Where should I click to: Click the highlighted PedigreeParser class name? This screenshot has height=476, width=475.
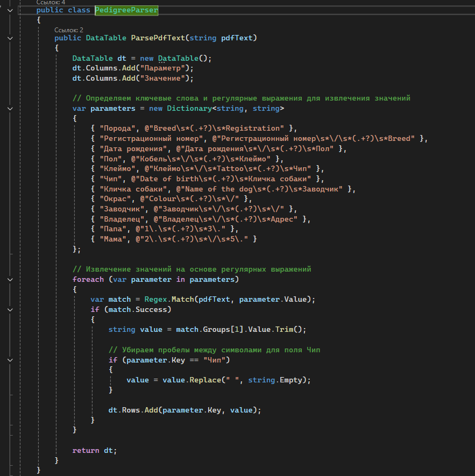(126, 10)
